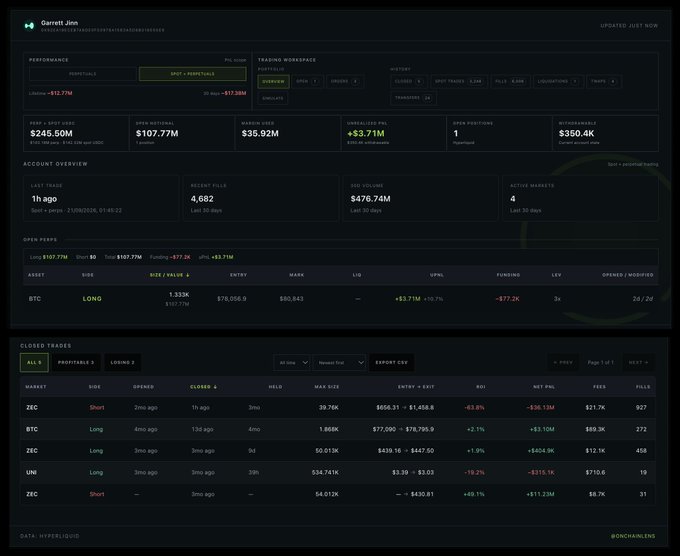The width and height of the screenshot is (680, 556).
Task: Click Export CSV button
Action: click(x=392, y=363)
